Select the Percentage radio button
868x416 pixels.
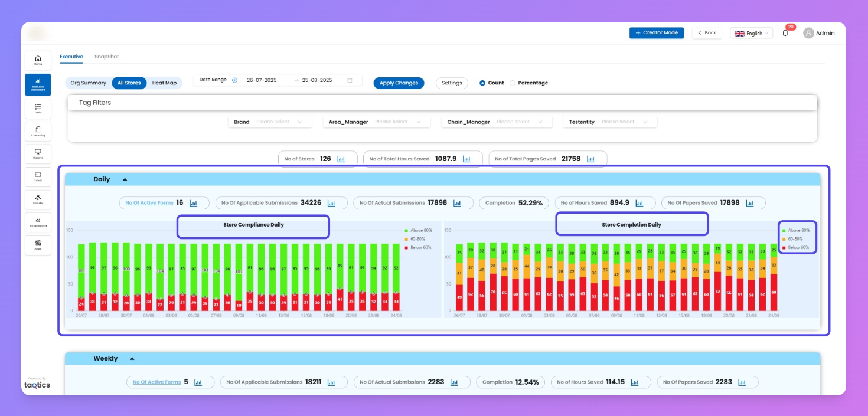[513, 83]
